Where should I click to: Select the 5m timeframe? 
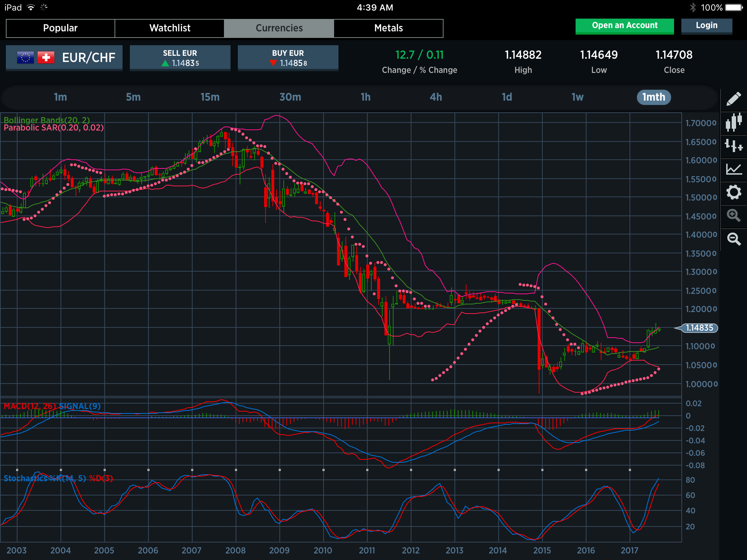click(x=133, y=97)
